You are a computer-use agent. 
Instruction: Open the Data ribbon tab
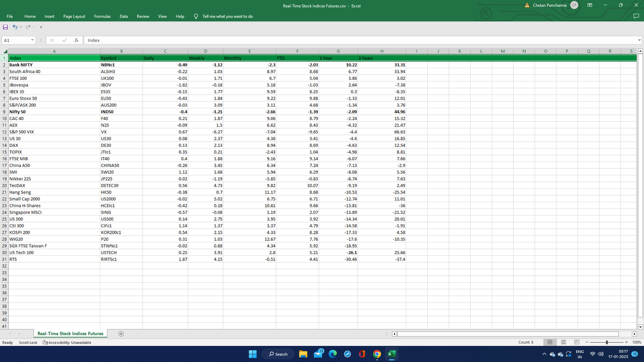[123, 17]
